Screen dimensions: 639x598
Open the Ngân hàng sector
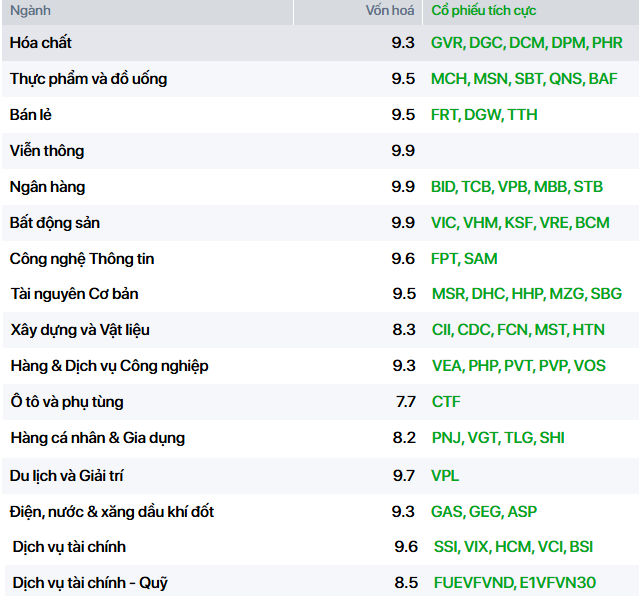pos(320,187)
